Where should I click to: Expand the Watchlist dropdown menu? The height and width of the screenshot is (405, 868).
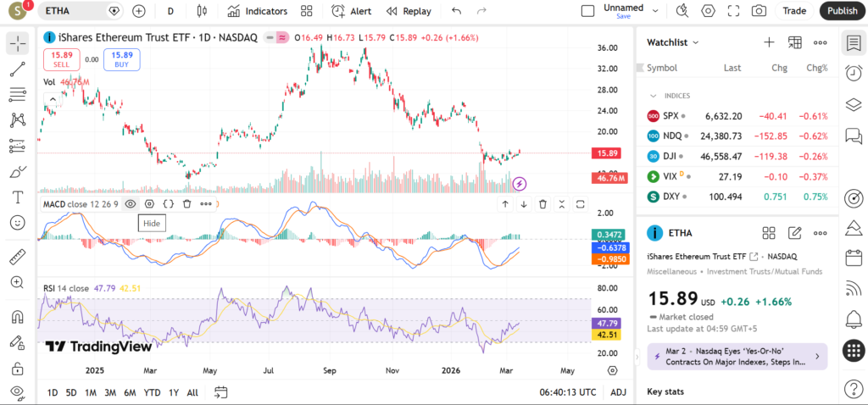coord(673,42)
